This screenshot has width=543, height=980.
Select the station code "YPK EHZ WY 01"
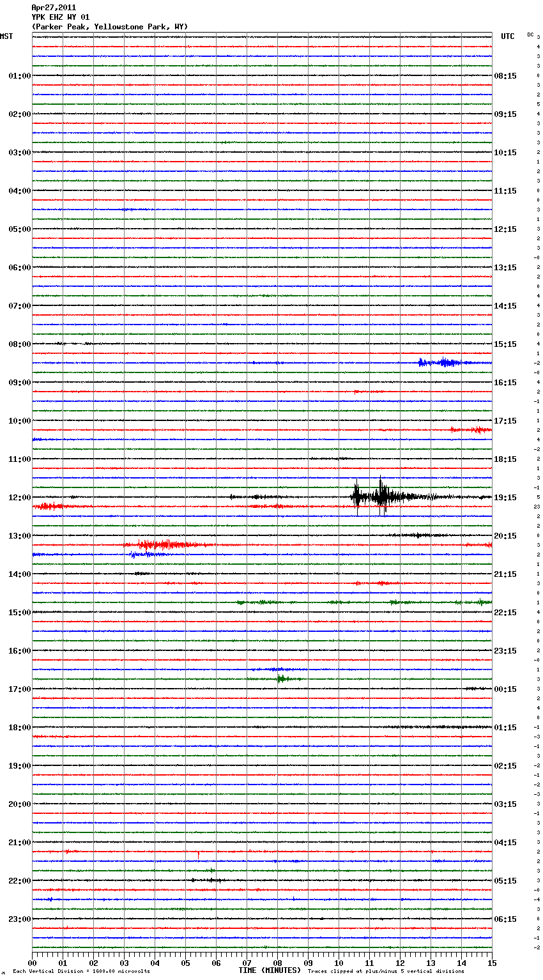[x=61, y=17]
